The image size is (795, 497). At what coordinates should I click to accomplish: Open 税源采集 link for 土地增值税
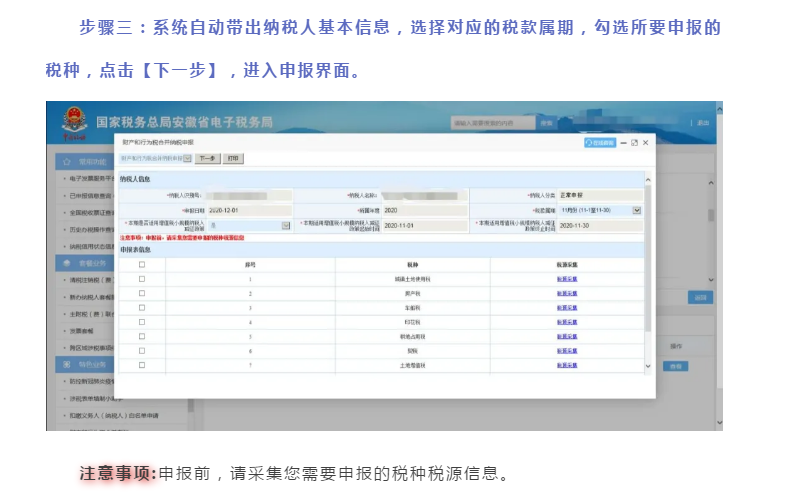(567, 365)
